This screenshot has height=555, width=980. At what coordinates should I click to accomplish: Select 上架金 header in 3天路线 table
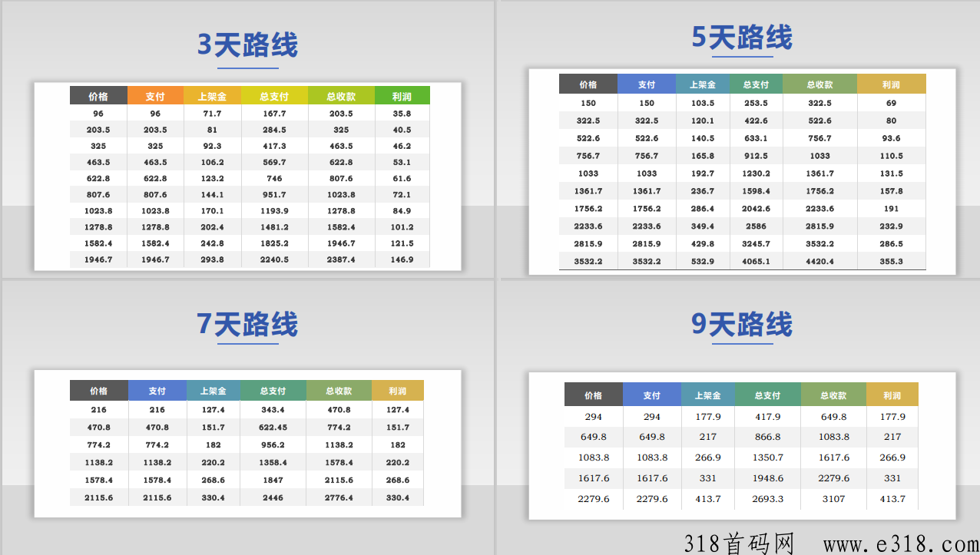point(212,96)
